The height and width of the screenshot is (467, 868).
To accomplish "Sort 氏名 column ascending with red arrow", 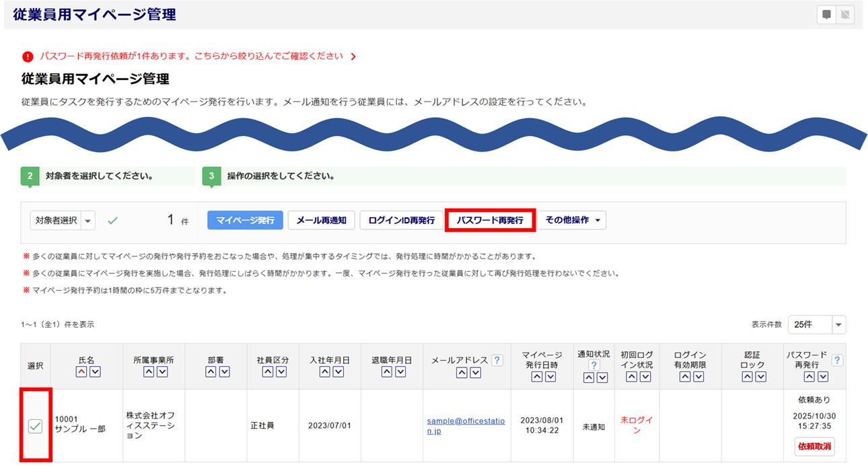I will point(81,372).
